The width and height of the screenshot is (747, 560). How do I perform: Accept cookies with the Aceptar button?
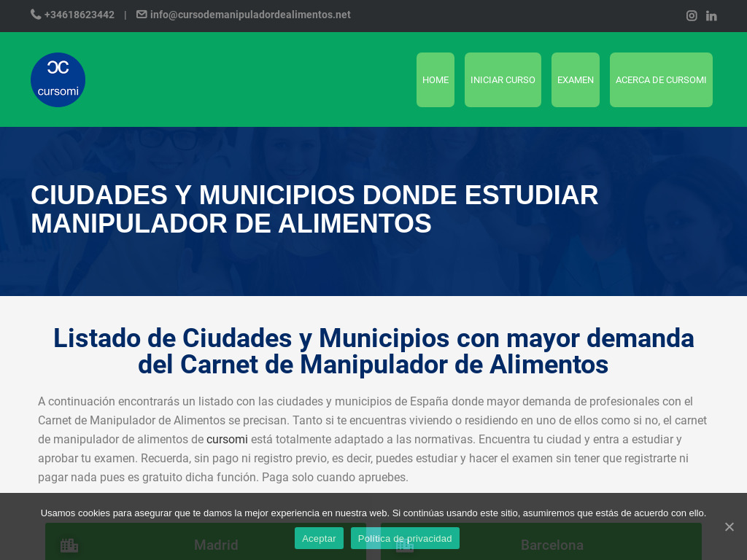point(319,538)
